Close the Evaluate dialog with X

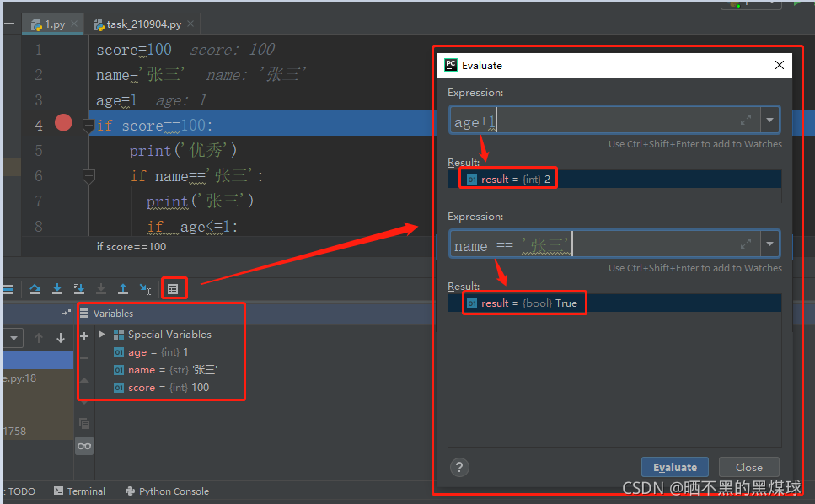pos(779,65)
